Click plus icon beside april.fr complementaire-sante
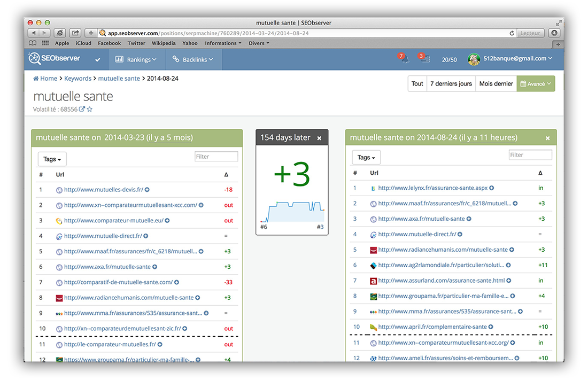 pos(491,327)
